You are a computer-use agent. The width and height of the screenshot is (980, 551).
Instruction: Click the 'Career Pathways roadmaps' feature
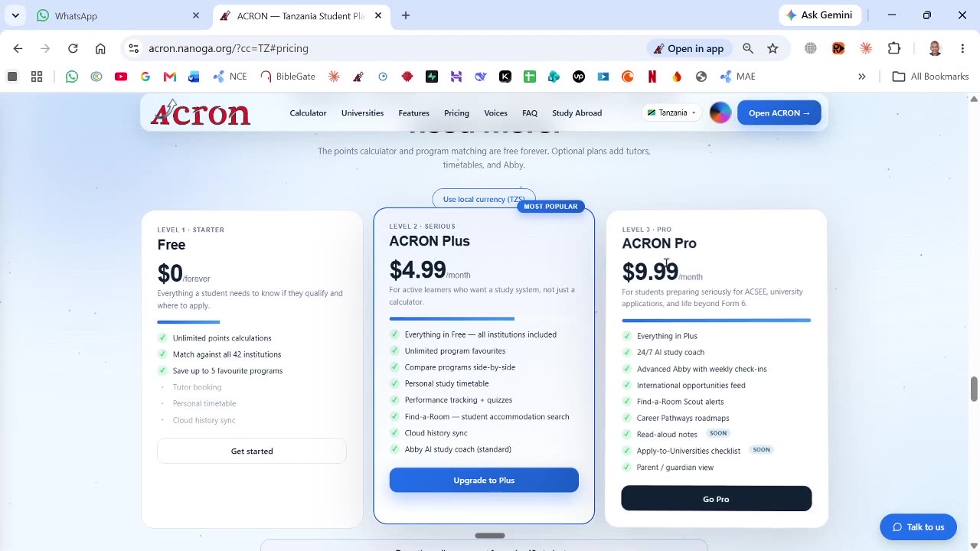[x=683, y=418]
